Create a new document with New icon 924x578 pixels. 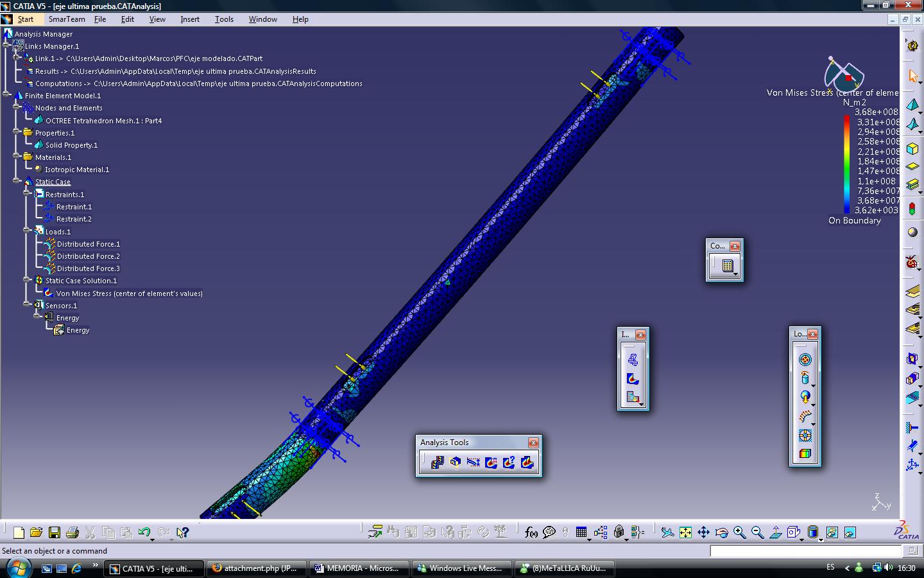19,532
